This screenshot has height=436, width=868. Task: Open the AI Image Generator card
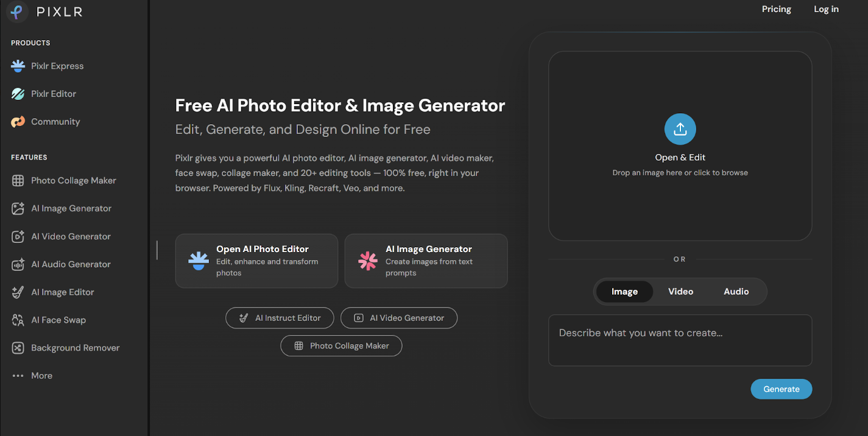click(426, 261)
